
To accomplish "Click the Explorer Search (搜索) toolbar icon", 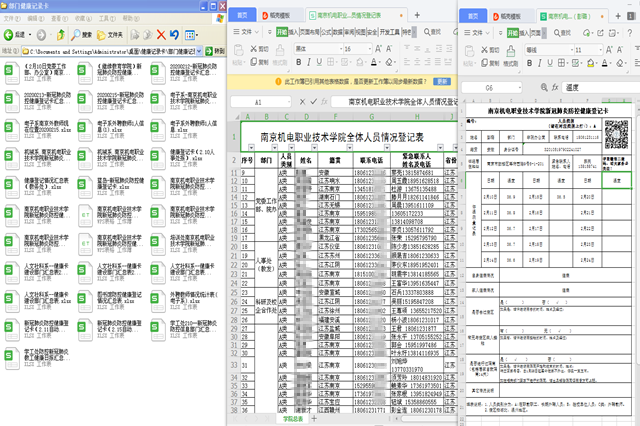I will [x=81, y=33].
